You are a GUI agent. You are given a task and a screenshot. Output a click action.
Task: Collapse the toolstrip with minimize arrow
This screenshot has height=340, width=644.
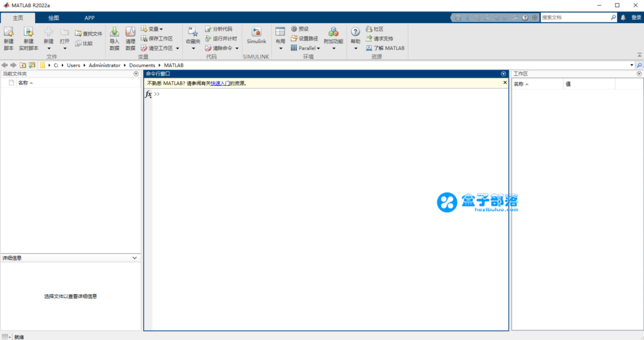639,55
